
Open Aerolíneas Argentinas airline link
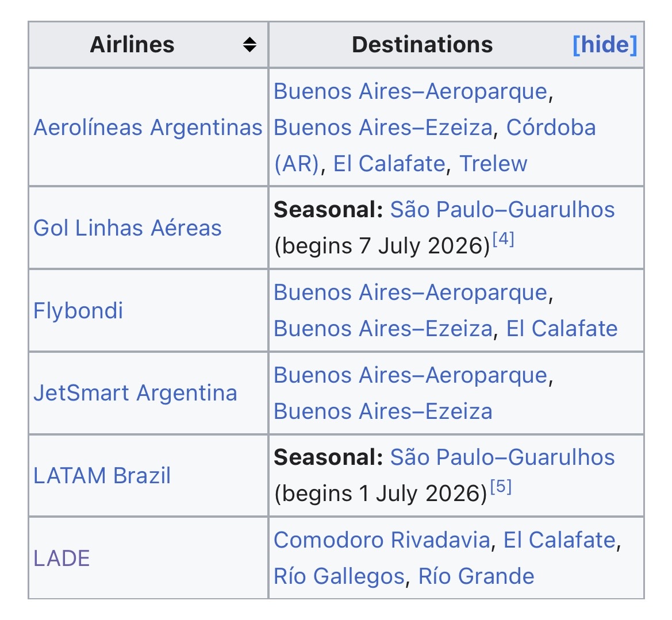click(x=148, y=128)
